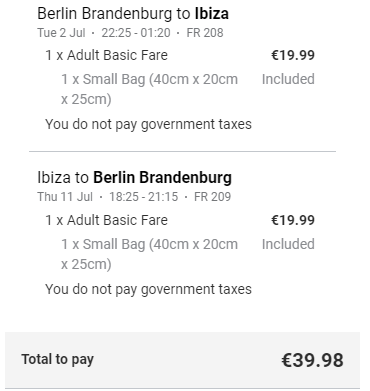Click the return government taxes note
This screenshot has width=370, height=391.
148,289
